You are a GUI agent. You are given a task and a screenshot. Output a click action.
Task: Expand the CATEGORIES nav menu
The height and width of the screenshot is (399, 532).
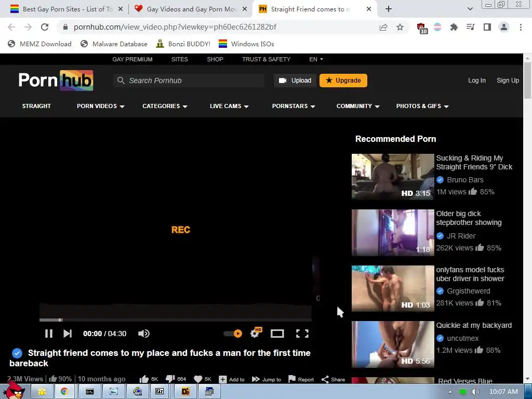pos(165,106)
